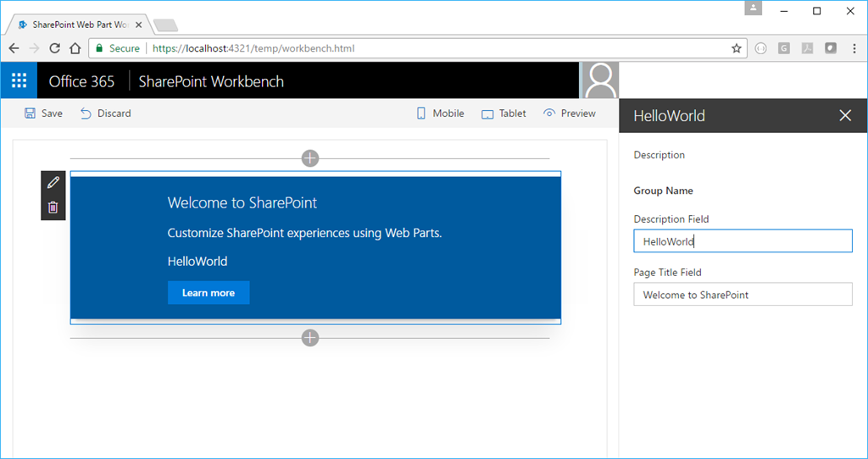Maximize the browser window
The image size is (868, 459).
point(816,11)
